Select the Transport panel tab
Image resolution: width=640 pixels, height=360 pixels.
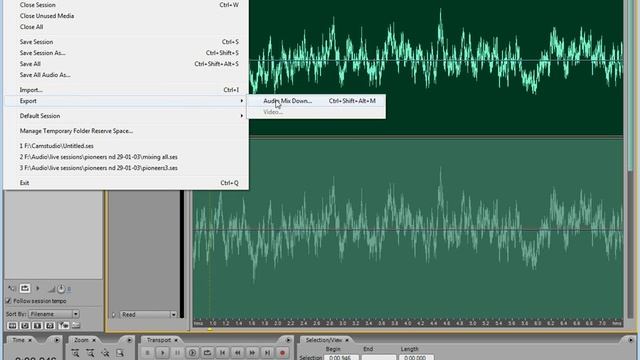tap(159, 340)
